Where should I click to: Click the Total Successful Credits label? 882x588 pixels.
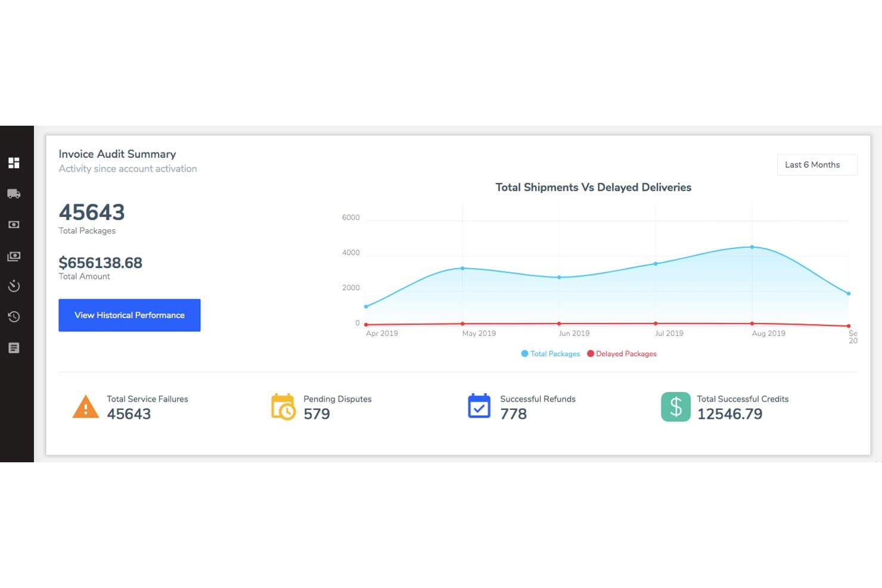743,399
